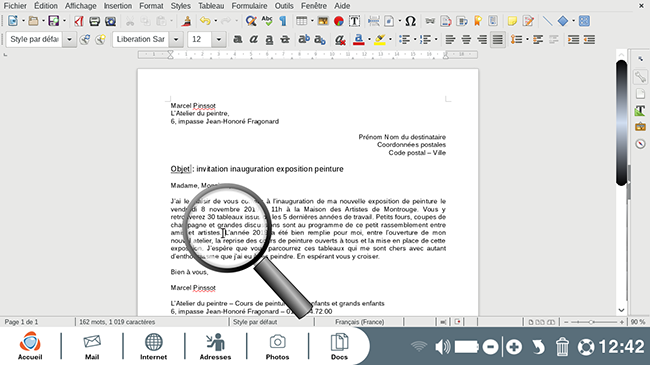Viewport: 650px width, 365px height.
Task: Insert an image using the picture icon
Action: 323,21
